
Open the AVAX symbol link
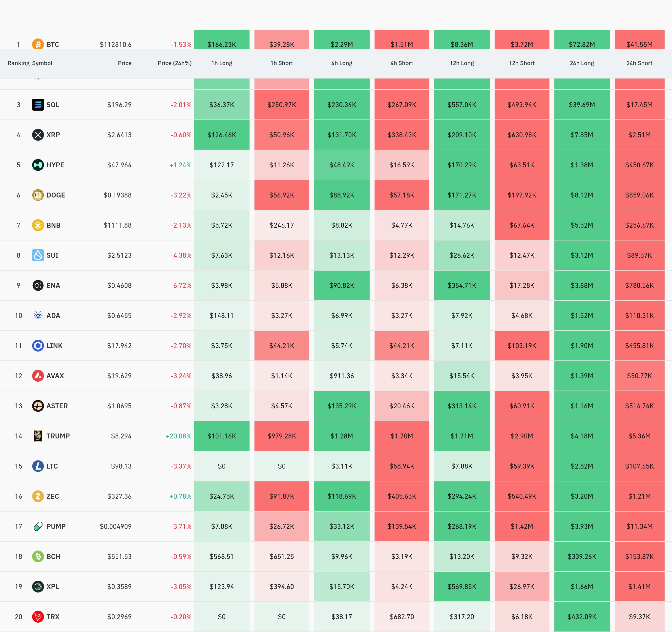[x=55, y=375]
